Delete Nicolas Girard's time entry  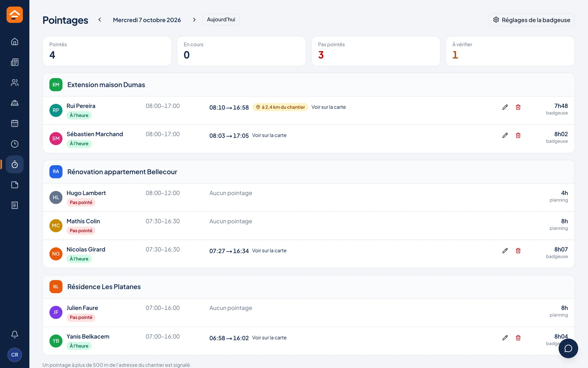[x=518, y=251]
